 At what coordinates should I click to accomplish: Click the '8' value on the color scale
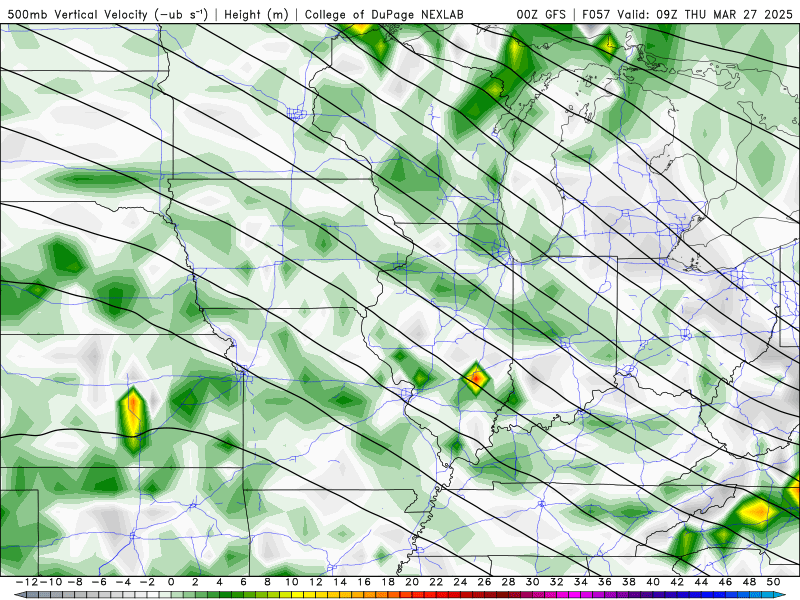point(267,582)
